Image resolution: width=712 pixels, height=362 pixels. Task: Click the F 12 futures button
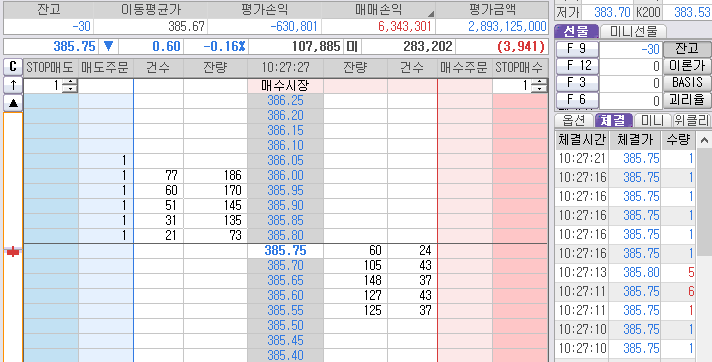click(577, 66)
